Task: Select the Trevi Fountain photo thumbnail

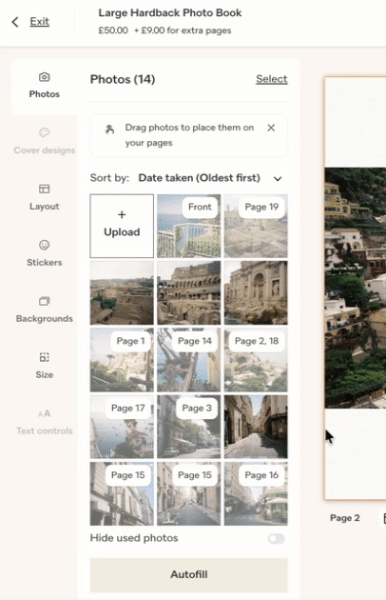Action: (256, 293)
